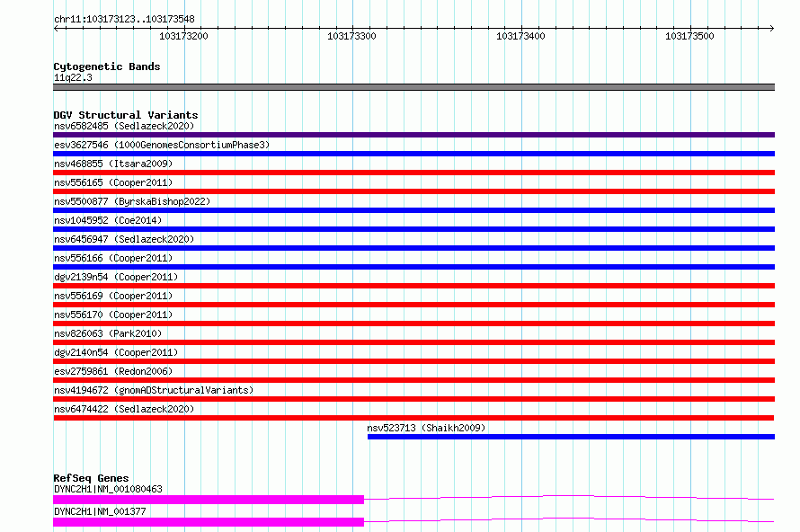This screenshot has height=532, width=800.
Task: Click the nsv6582485 (Sedlazeck2020) variant label
Action: (x=124, y=126)
